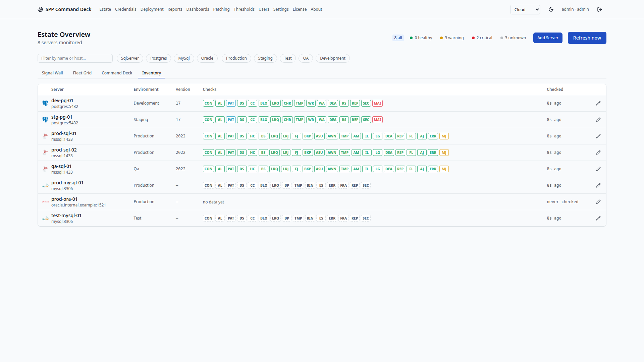Click the Postgres elephant icon for stg-pg-01

pyautogui.click(x=45, y=120)
